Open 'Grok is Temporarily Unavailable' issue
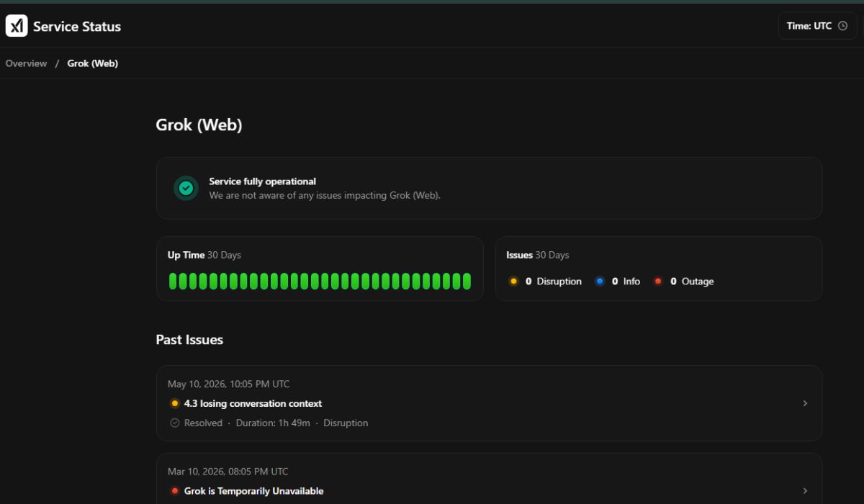The image size is (864, 504). click(489, 479)
